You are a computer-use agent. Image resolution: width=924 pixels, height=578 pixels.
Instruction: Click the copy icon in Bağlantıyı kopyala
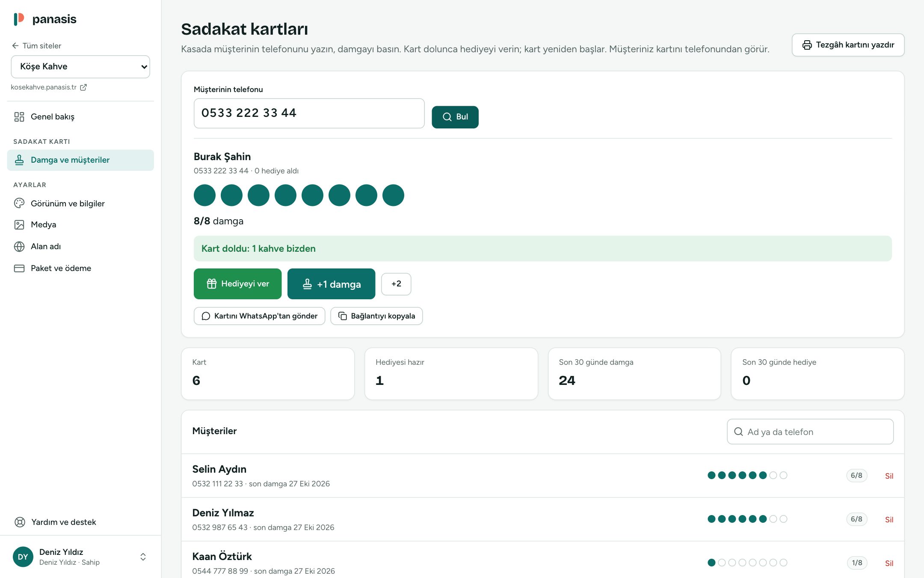pyautogui.click(x=343, y=316)
